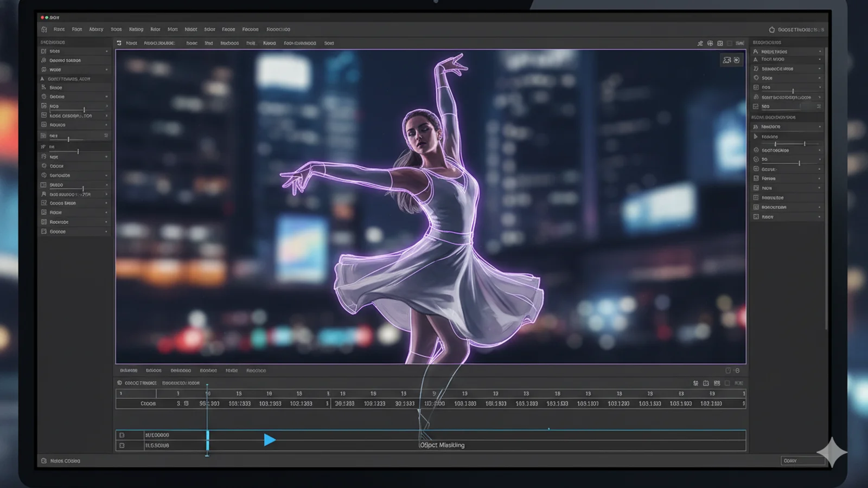Expand the 'Woee' row dropdown arrow
The height and width of the screenshot is (488, 868).
107,69
